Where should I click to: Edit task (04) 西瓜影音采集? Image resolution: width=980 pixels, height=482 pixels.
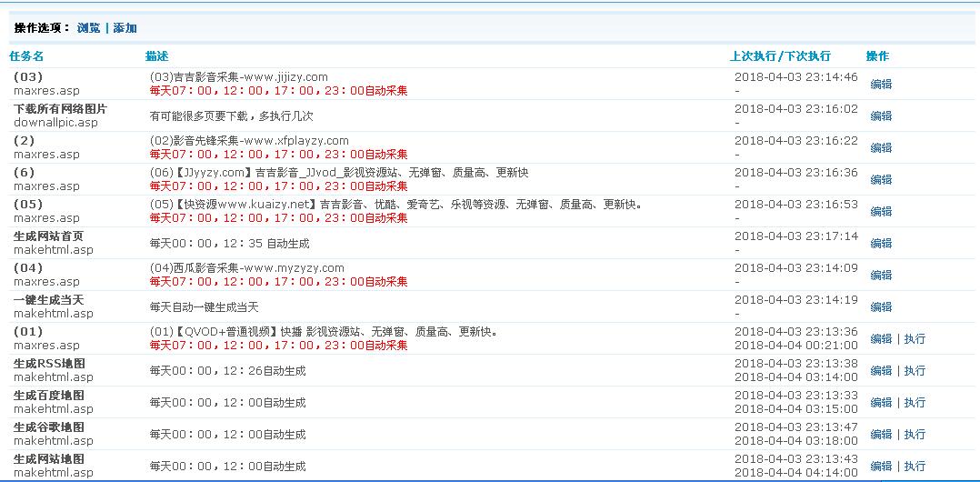881,276
